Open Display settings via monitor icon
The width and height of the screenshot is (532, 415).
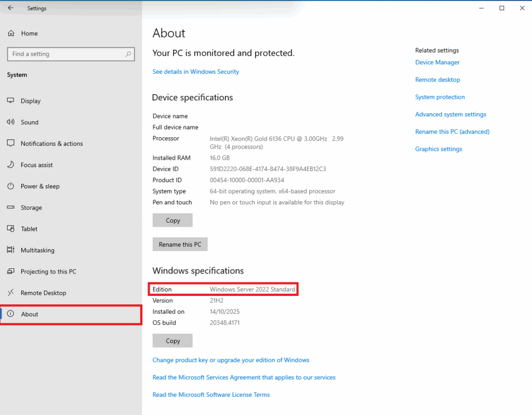(11, 101)
